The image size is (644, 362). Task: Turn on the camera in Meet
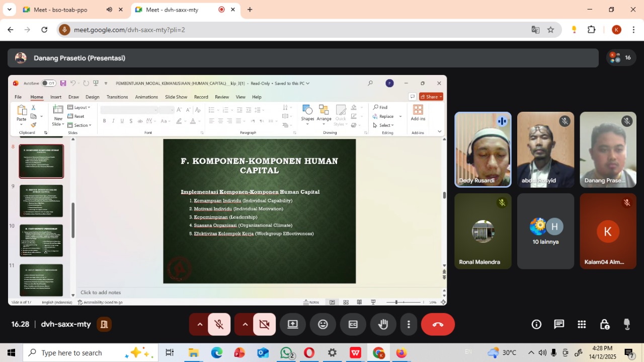pyautogui.click(x=264, y=325)
